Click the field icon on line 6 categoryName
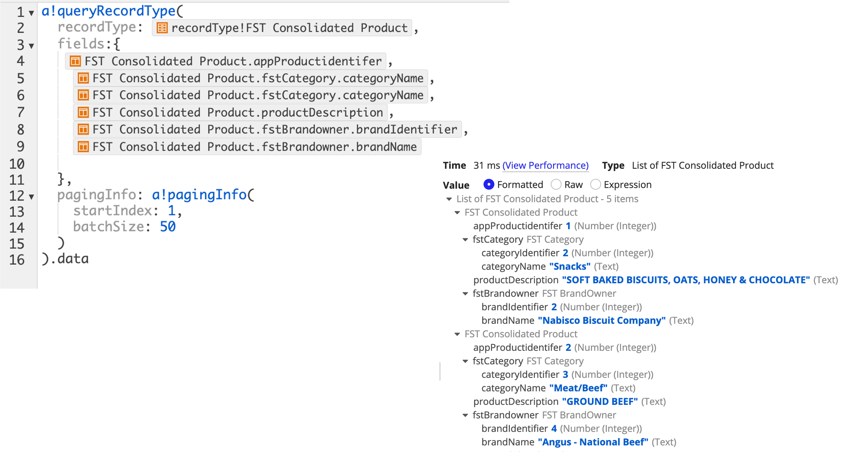 [83, 95]
